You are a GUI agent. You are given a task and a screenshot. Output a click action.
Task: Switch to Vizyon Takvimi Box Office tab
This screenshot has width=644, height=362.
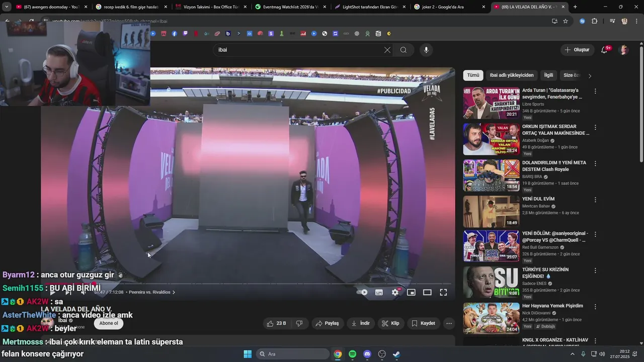210,7
